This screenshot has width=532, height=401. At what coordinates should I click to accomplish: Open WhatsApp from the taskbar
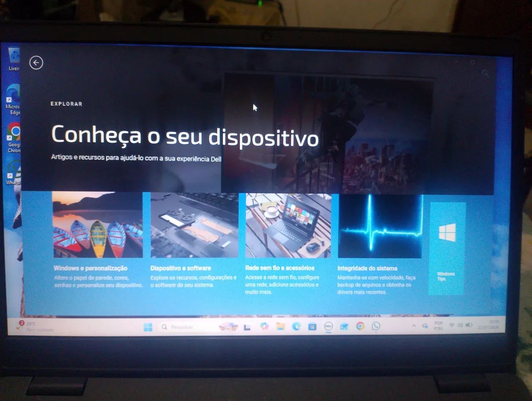(376, 326)
